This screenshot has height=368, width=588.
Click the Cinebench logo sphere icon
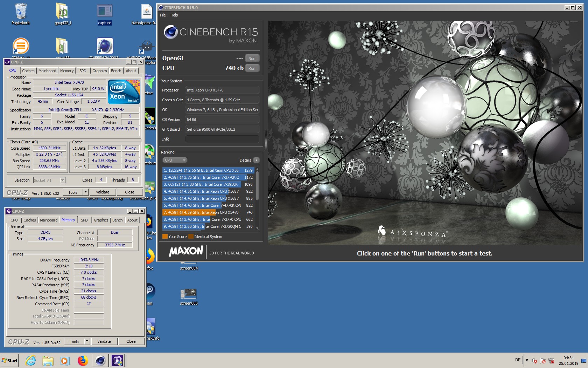(x=171, y=32)
